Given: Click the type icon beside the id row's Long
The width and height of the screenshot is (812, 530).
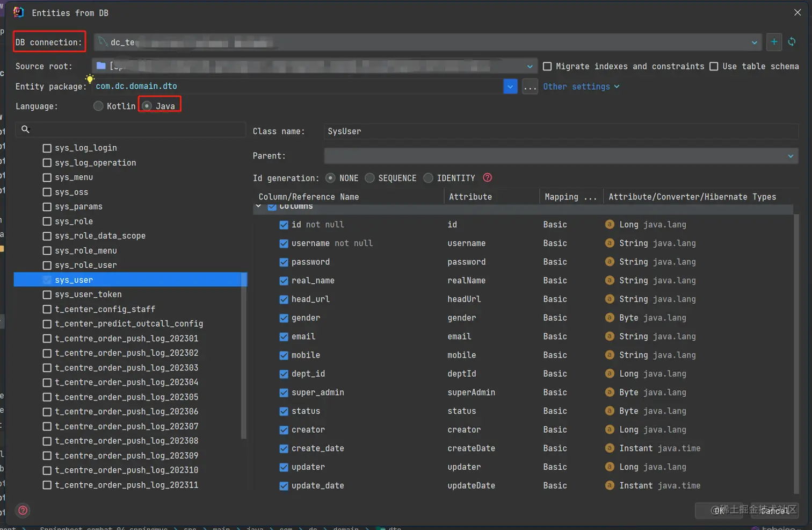Looking at the screenshot, I should [x=610, y=224].
